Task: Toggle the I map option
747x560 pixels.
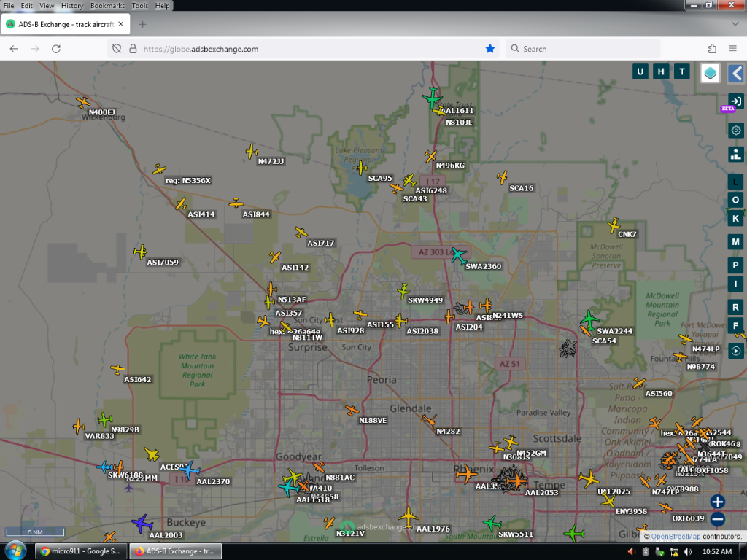Action: pos(735,284)
